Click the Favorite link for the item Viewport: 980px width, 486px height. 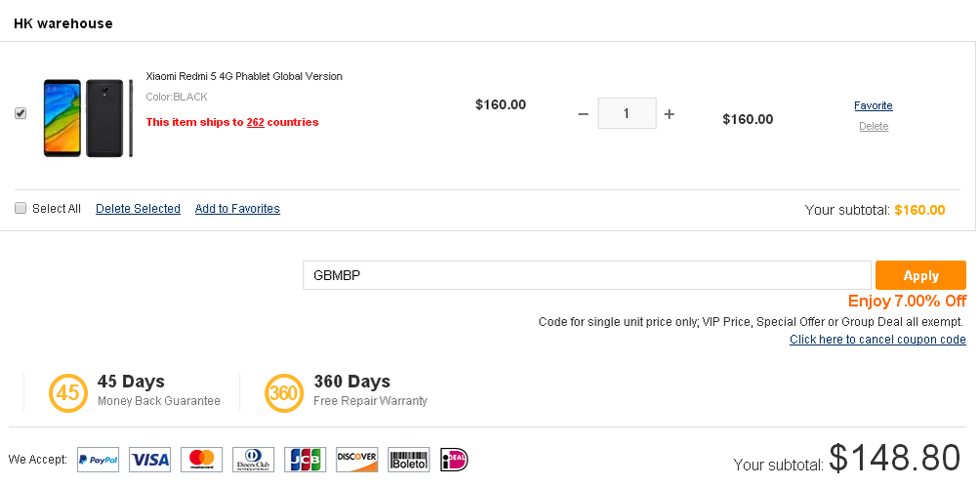click(873, 105)
